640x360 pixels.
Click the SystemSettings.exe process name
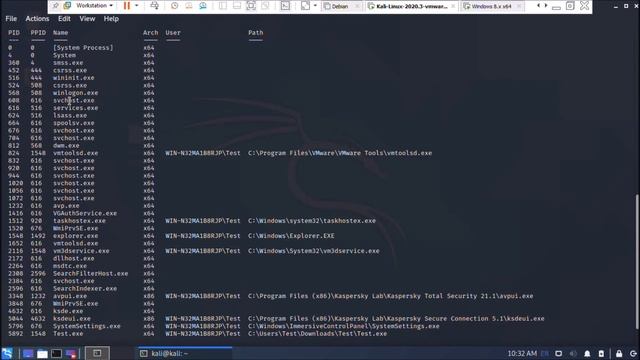(x=87, y=326)
